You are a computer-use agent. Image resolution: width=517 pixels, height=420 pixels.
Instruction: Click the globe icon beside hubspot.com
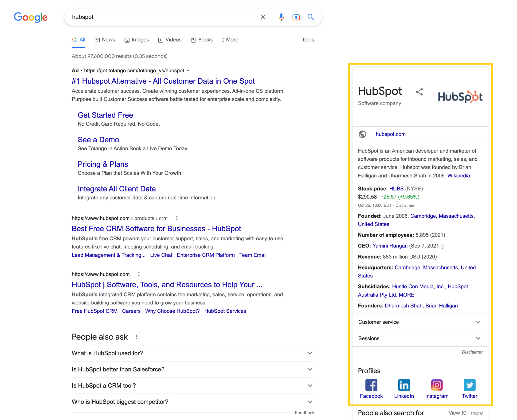coord(362,134)
